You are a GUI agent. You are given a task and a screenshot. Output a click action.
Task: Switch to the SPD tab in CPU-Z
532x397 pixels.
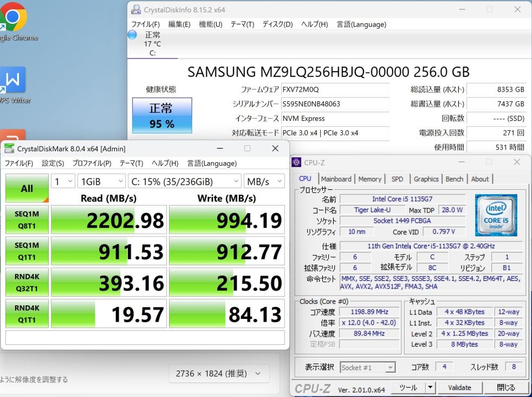(x=397, y=179)
